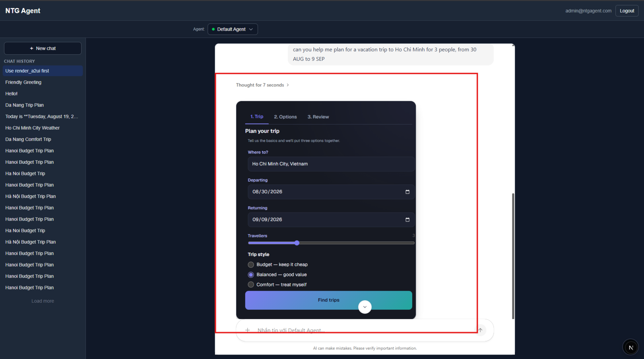
Task: Select Comfort — treat myself option
Action: 251,285
